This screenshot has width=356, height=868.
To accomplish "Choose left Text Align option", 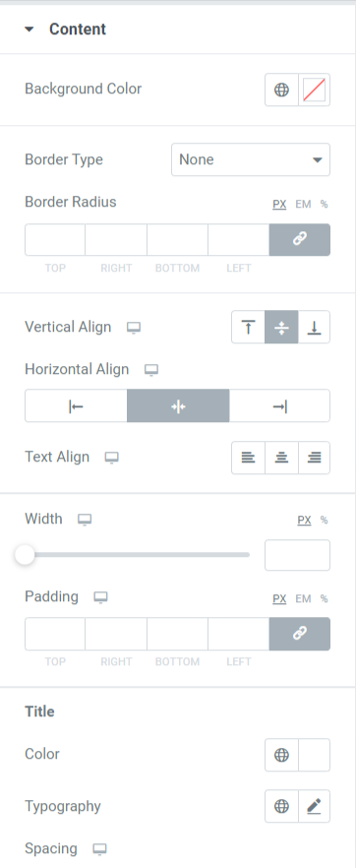I will 248,458.
